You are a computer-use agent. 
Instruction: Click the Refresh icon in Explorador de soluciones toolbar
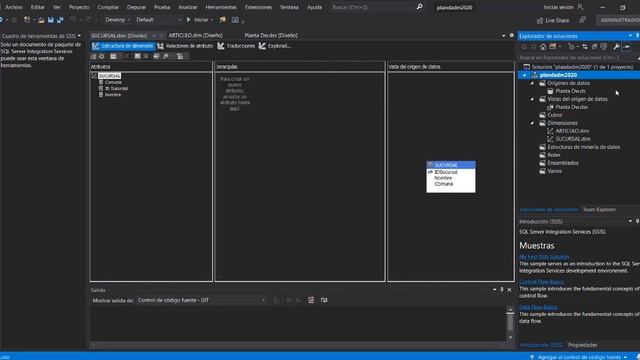click(x=585, y=47)
